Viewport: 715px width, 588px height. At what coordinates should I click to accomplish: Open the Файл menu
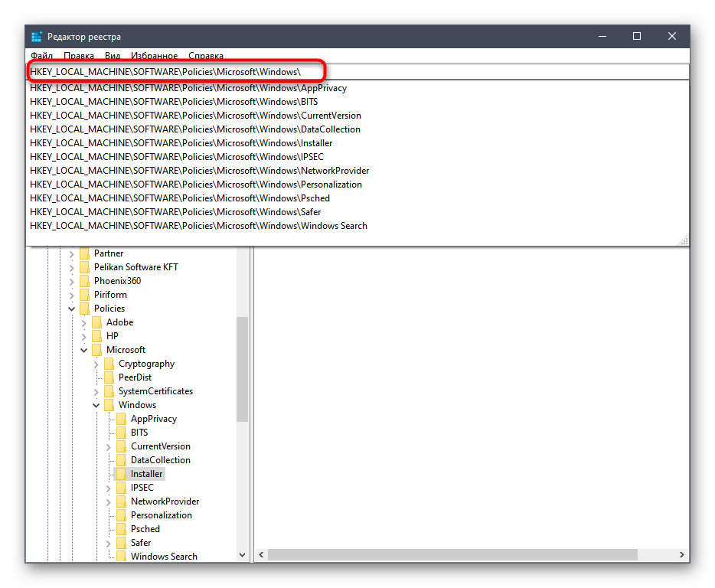click(x=41, y=56)
